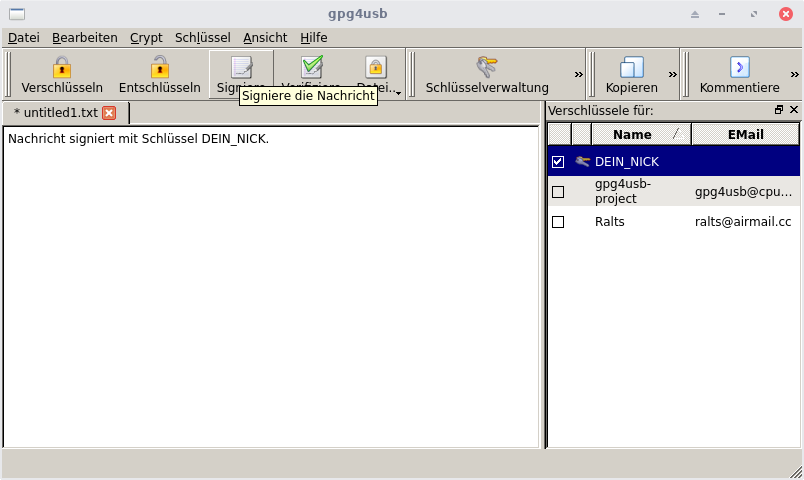Click the Signiere document icon
Viewport: 804px width, 480px height.
tap(242, 67)
